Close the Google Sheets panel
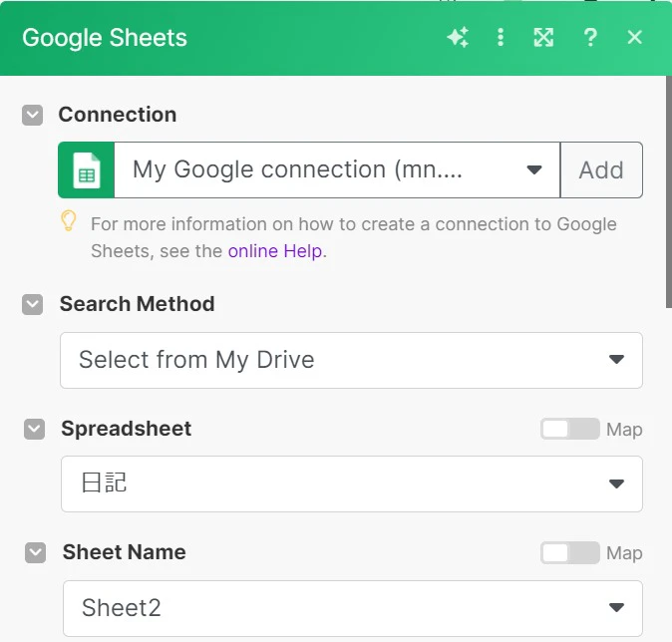This screenshot has height=642, width=672. 634,37
